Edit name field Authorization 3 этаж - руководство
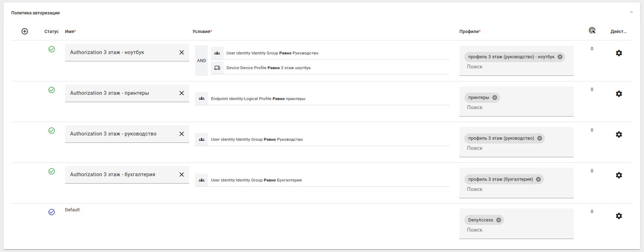The height and width of the screenshot is (252, 644). (x=120, y=134)
